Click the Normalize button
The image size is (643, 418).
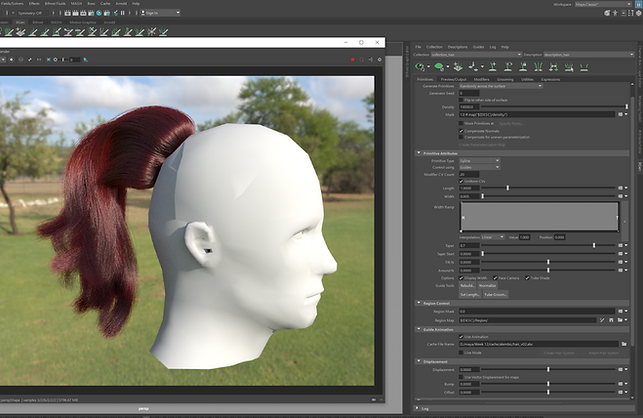(x=488, y=286)
